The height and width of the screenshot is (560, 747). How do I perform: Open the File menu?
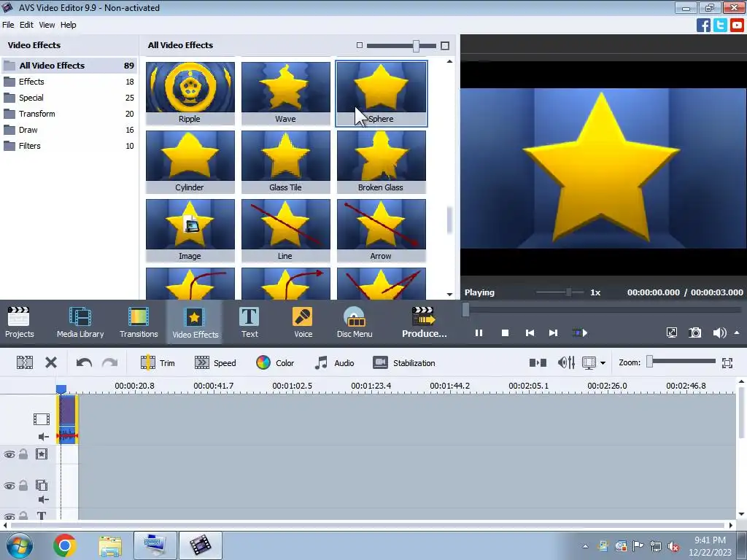point(8,25)
